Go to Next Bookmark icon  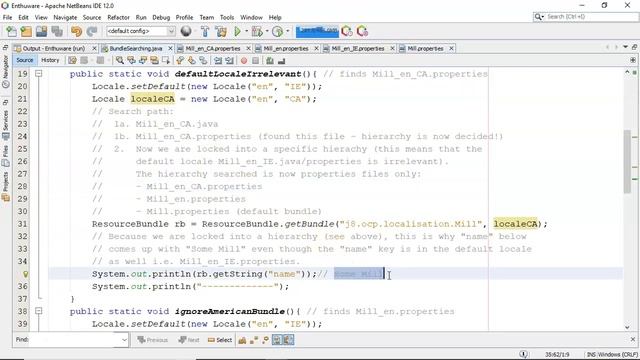[x=191, y=60]
